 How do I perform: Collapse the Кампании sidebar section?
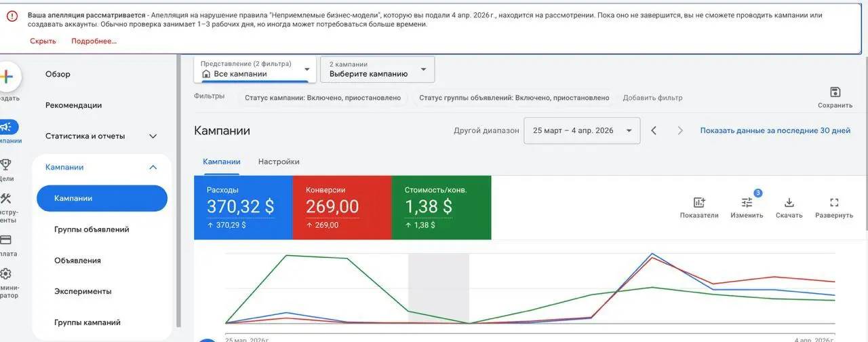(x=153, y=167)
